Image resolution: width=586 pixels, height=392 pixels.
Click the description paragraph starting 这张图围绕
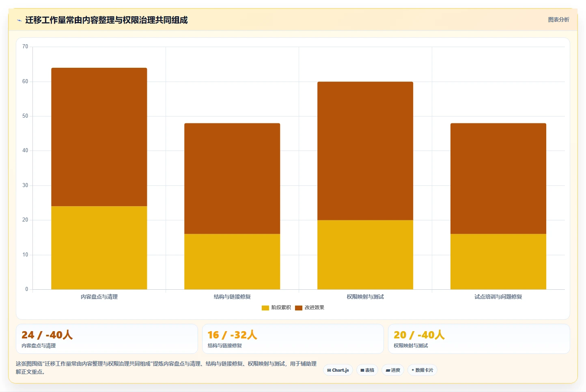click(166, 368)
